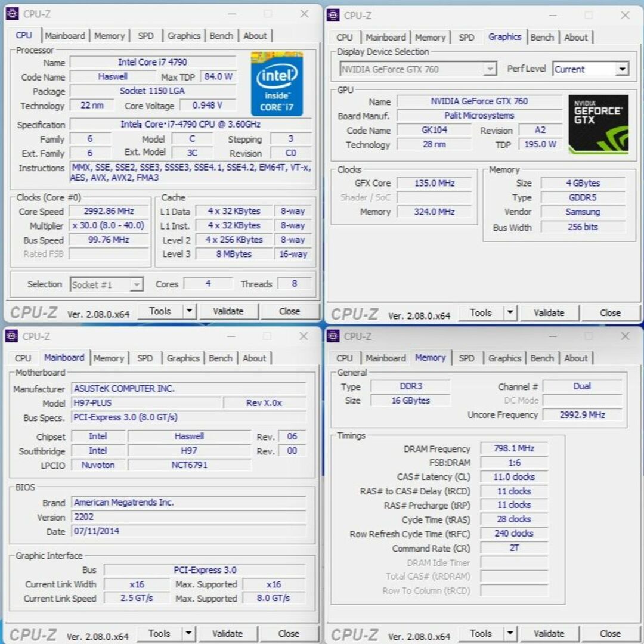Select Mainboard tab in Memory window

[x=386, y=358]
